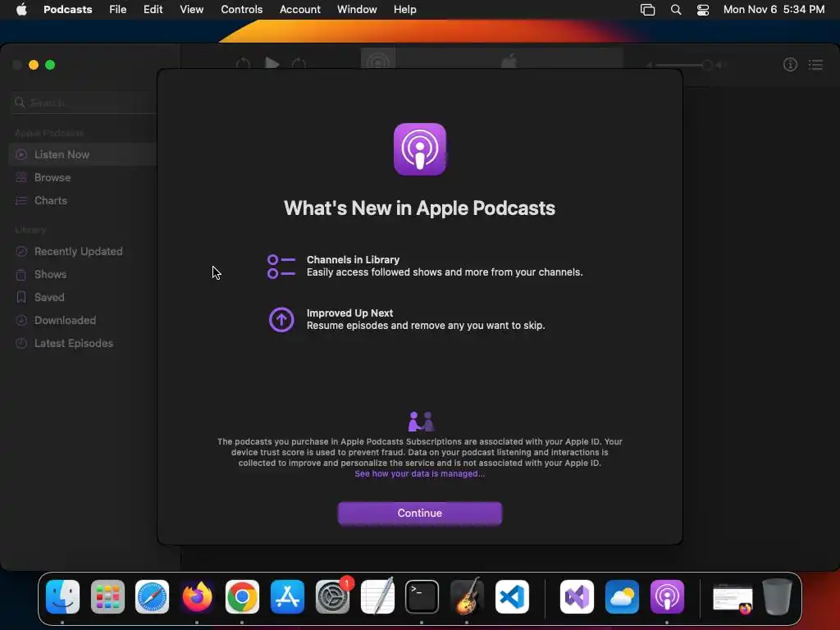Open the minimized window in the Dock
Image resolution: width=840 pixels, height=630 pixels.
pos(733,599)
